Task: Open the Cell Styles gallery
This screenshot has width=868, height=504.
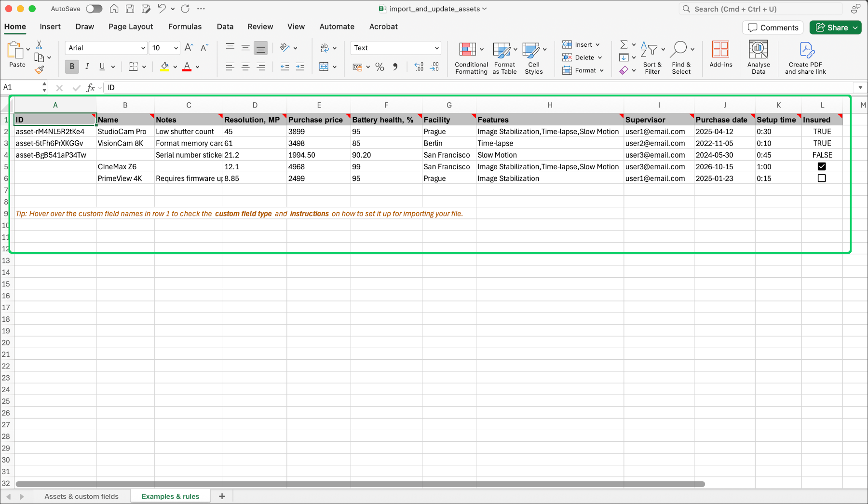Action: pyautogui.click(x=534, y=58)
